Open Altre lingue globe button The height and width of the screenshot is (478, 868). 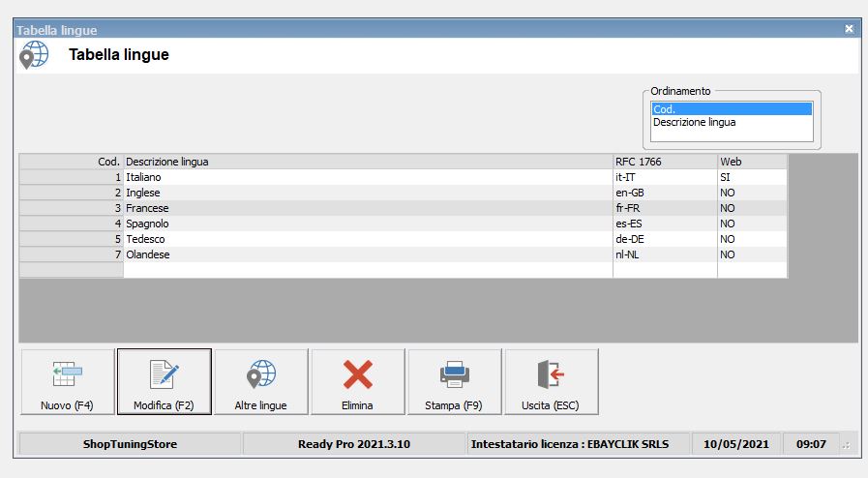click(x=261, y=382)
